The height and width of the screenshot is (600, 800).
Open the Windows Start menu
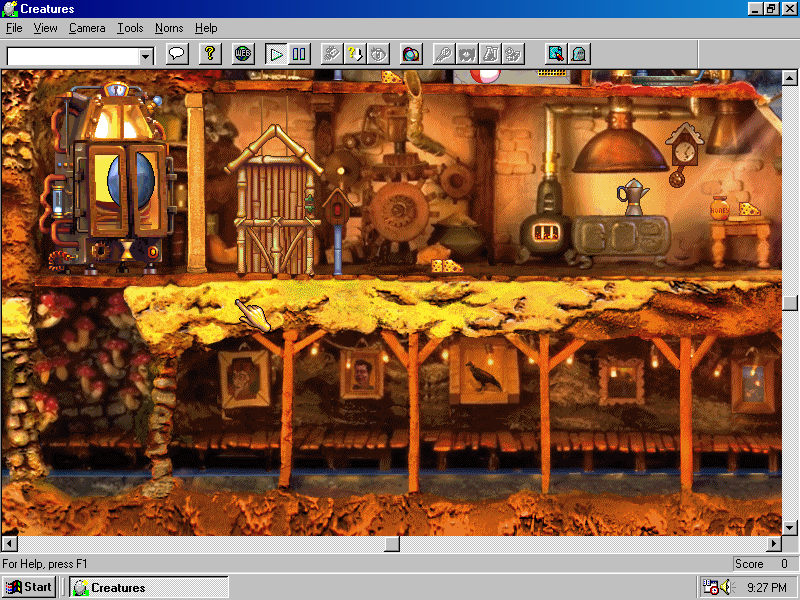click(x=29, y=587)
